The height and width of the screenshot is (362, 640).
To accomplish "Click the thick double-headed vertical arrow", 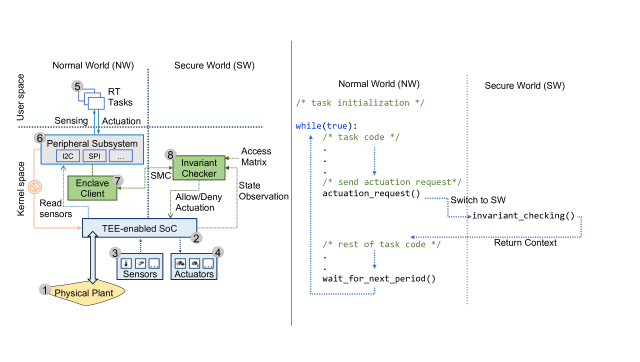I will [93, 257].
